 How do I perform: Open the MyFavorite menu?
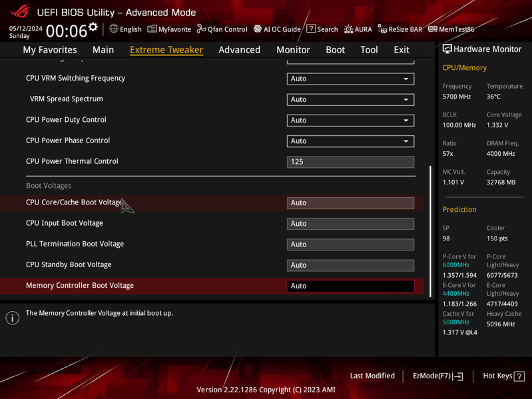(x=169, y=29)
